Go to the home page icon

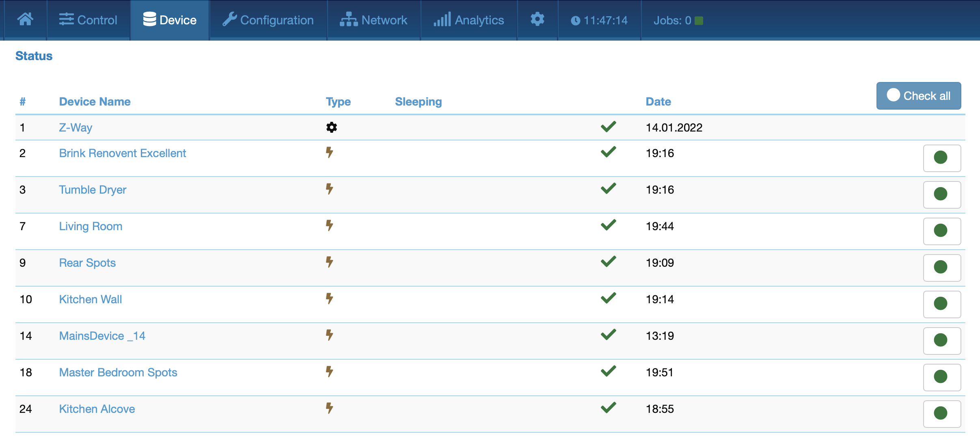[x=25, y=19]
